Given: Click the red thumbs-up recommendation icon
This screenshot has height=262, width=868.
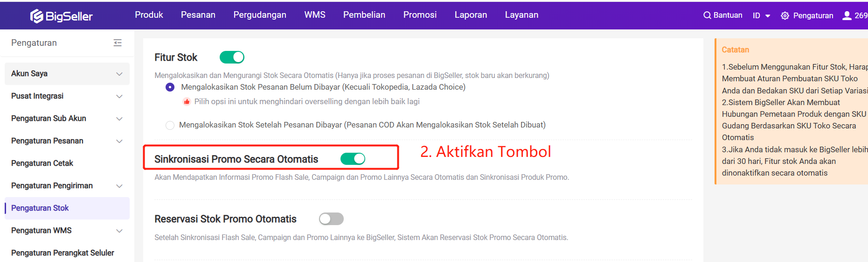Looking at the screenshot, I should click(187, 102).
